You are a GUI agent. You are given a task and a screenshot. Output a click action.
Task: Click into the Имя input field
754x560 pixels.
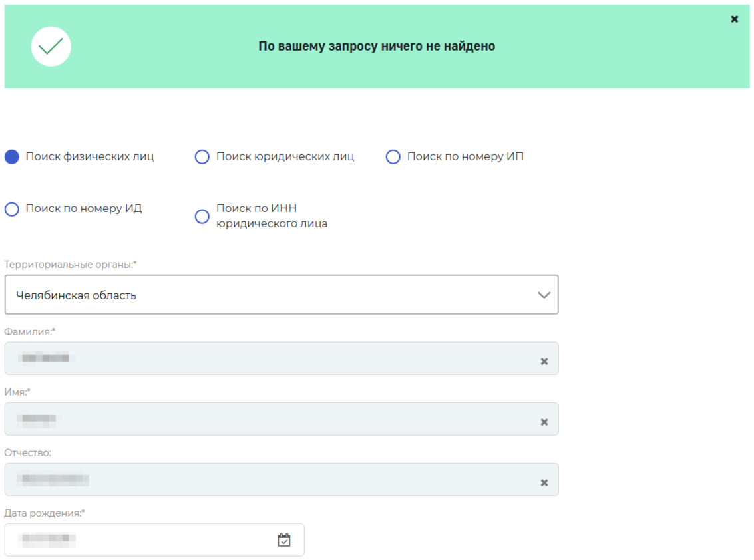(x=266, y=419)
